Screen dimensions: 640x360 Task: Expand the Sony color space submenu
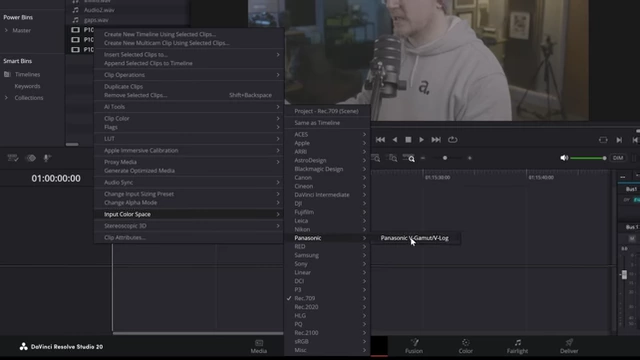coord(328,264)
